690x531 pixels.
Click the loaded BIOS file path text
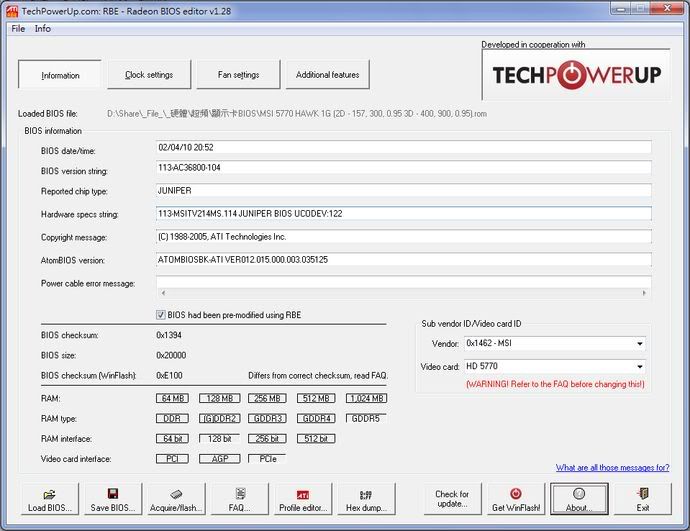pos(297,114)
